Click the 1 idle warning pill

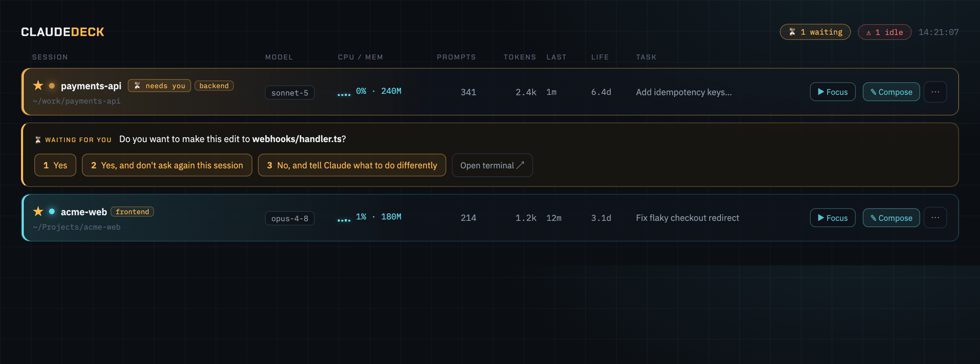(884, 32)
